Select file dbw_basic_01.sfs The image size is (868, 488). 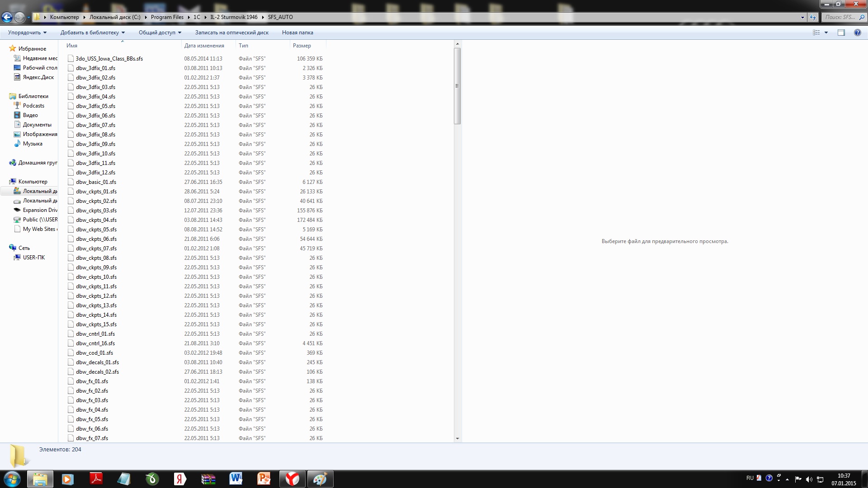pyautogui.click(x=96, y=182)
